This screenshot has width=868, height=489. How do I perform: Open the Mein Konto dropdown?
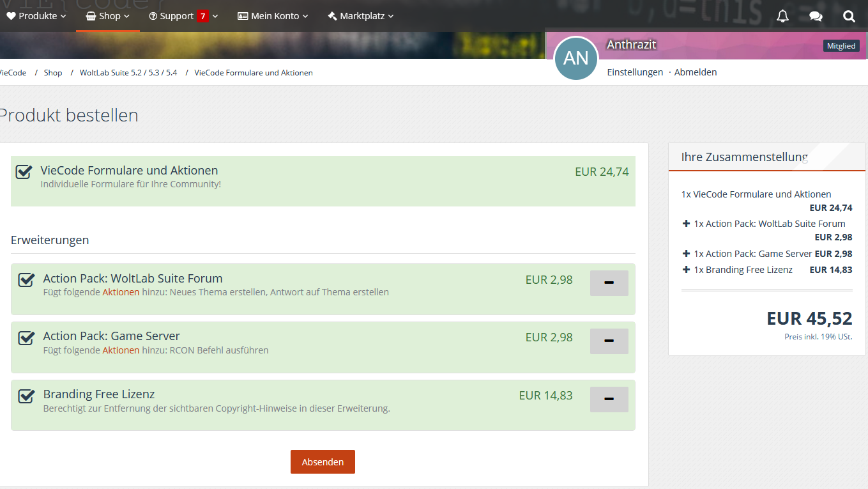point(273,16)
